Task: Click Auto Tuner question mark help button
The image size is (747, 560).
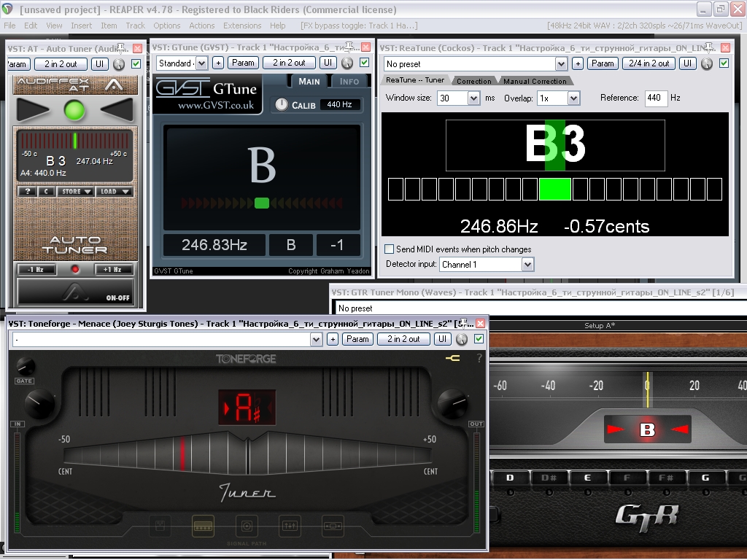Action: [x=28, y=192]
